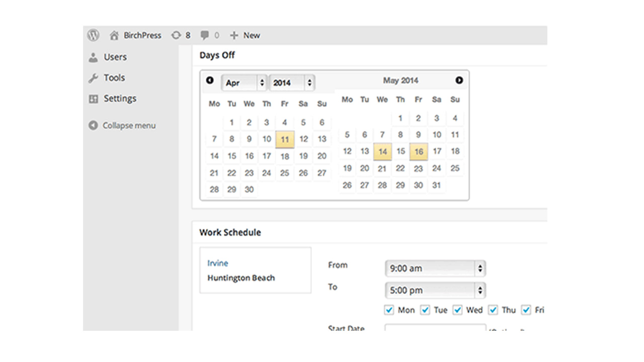The height and width of the screenshot is (362, 644).
Task: Click the plus New icon
Action: (x=234, y=35)
